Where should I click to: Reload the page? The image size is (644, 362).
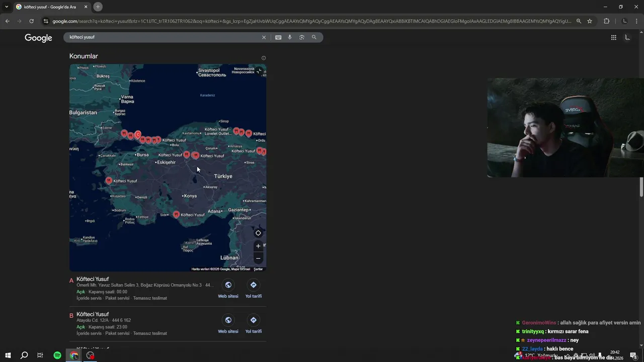tap(31, 21)
